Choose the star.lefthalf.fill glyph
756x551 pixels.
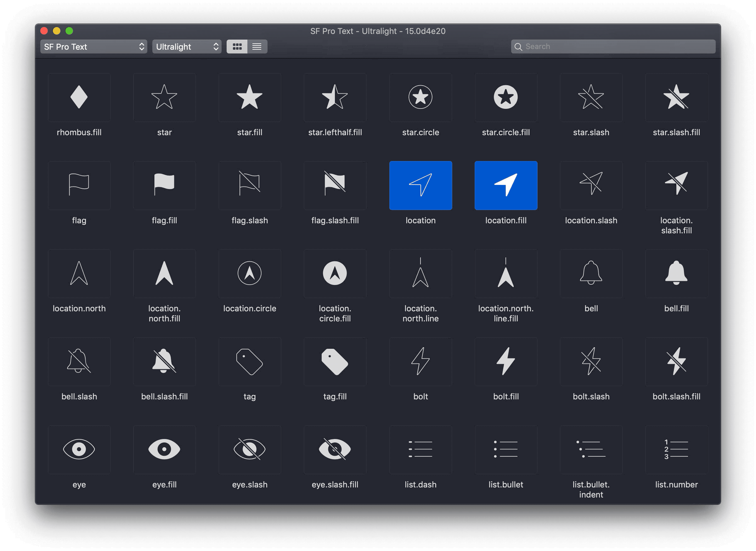click(x=335, y=97)
